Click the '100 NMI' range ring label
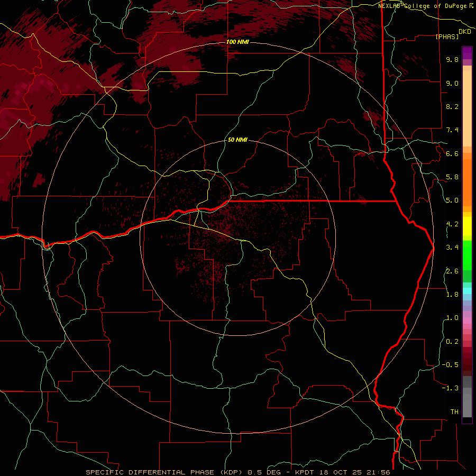The height and width of the screenshot is (476, 476). click(x=237, y=42)
